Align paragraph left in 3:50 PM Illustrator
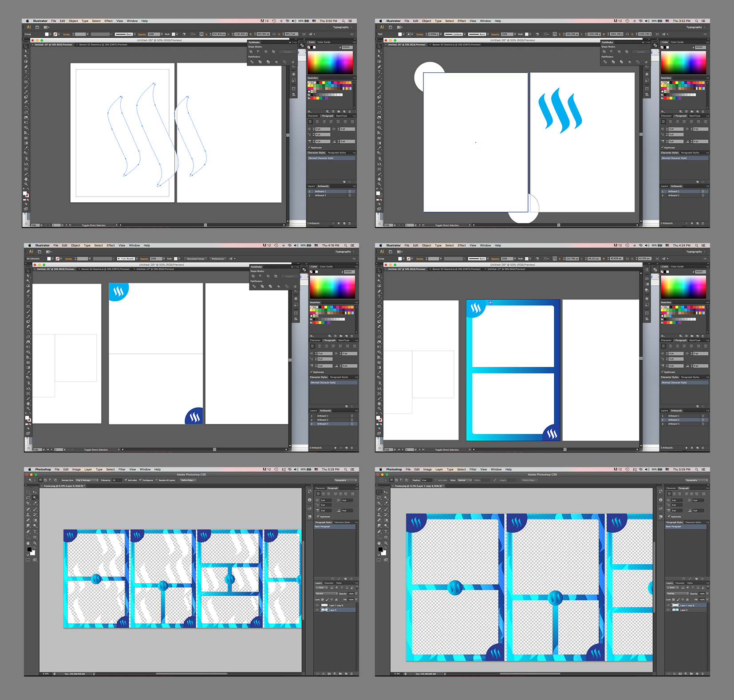Screen dimensions: 734x700 311,122
